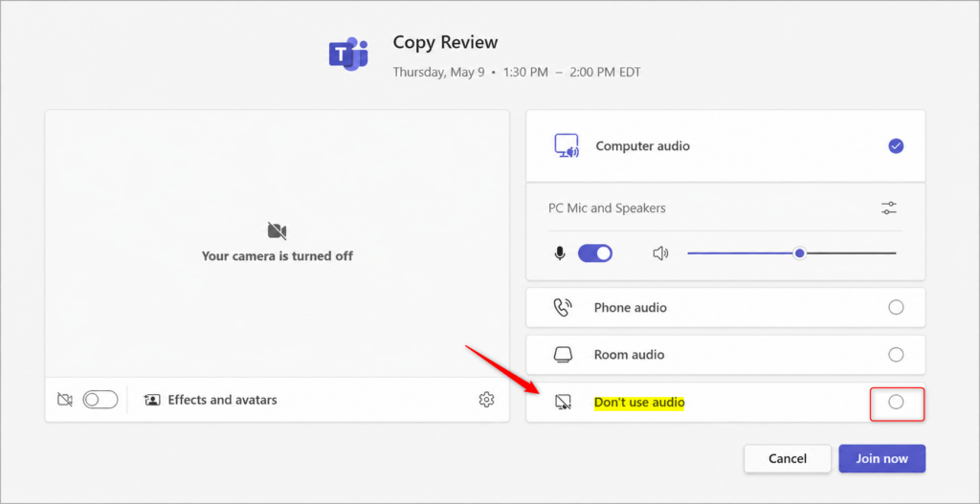Click Your camera is turned off message
Viewport: 980px width, 504px height.
[277, 256]
